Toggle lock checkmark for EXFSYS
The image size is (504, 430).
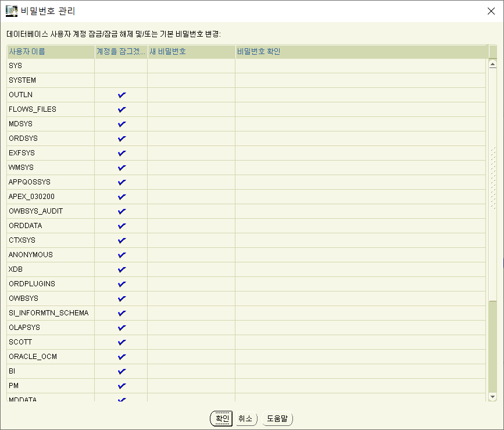(121, 153)
